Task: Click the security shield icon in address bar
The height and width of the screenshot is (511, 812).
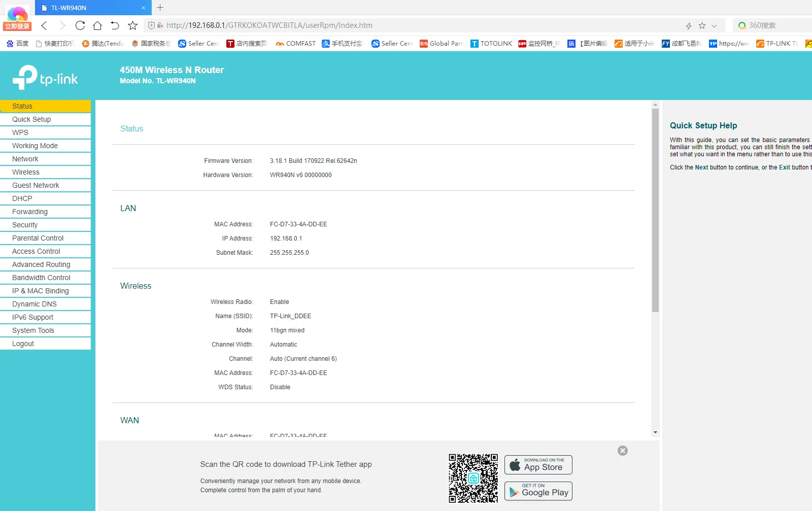Action: [151, 25]
